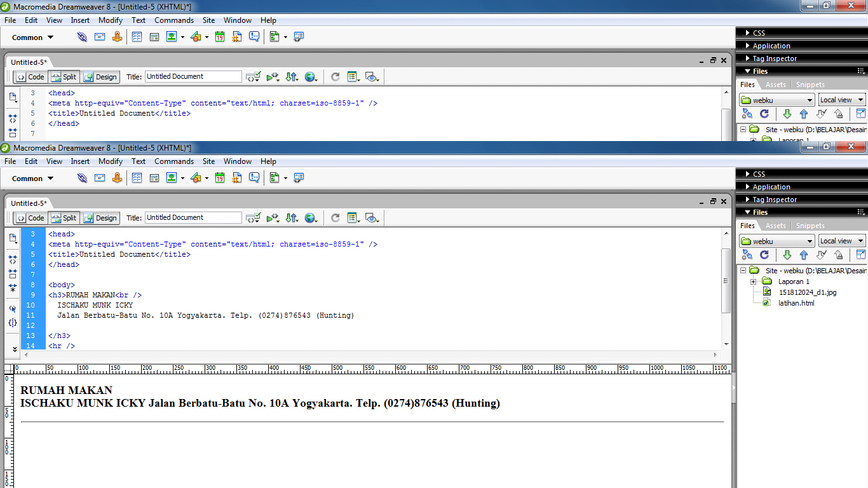Click Collapse Selection on coding toolbar
The image size is (868, 488).
coord(13,274)
